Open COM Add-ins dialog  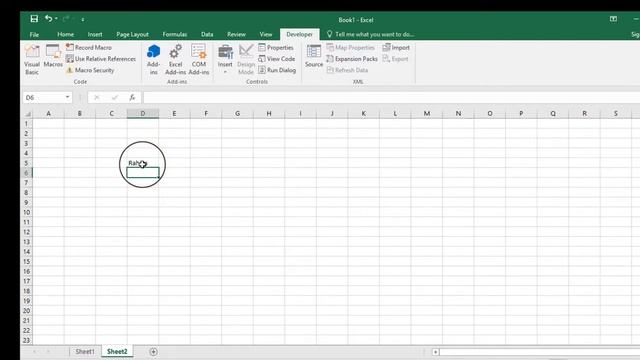199,60
